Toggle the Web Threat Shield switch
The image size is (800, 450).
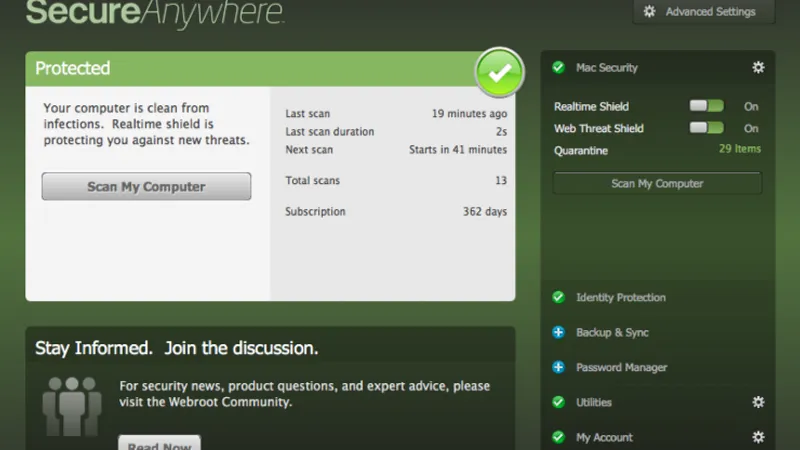click(x=706, y=128)
